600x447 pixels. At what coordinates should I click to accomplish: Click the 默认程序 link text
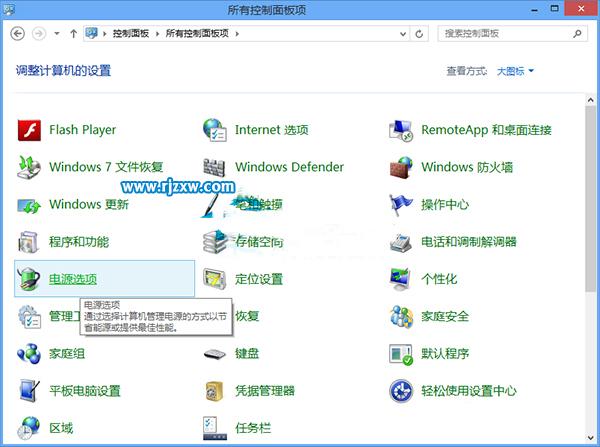tap(445, 354)
